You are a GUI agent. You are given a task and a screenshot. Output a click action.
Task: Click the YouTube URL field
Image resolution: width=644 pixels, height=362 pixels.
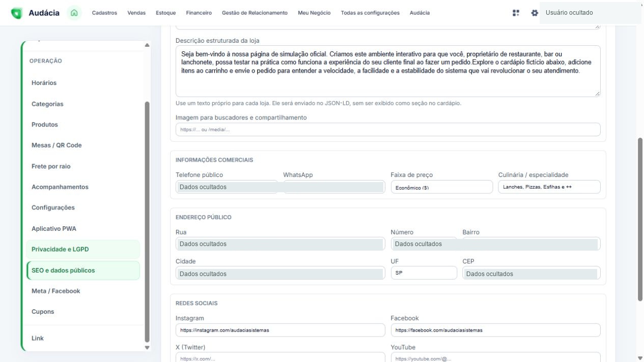coord(496,357)
